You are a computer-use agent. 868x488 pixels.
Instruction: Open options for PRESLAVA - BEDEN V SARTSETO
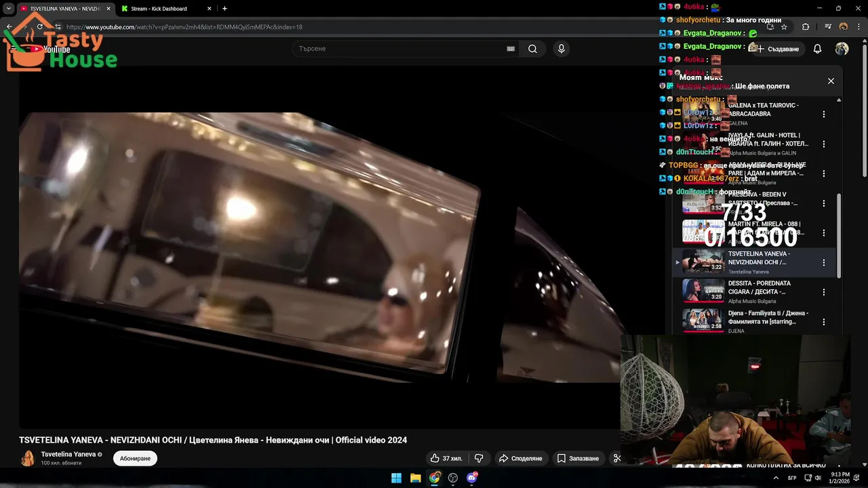click(x=824, y=203)
